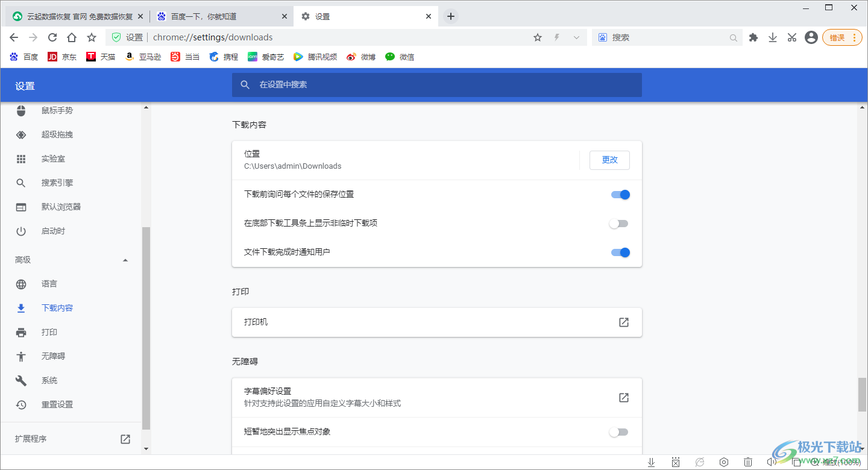
Task: Open the gear icon in bottom status bar
Action: tap(723, 462)
